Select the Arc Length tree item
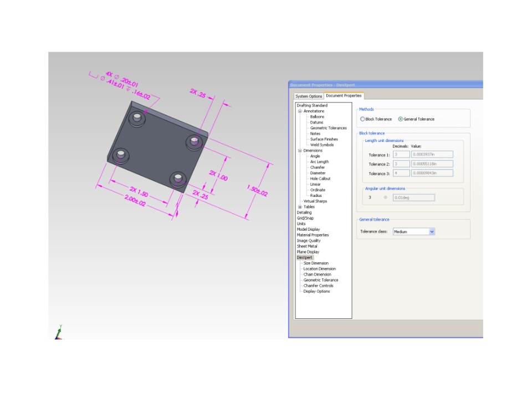The image size is (532, 411). pyautogui.click(x=320, y=162)
